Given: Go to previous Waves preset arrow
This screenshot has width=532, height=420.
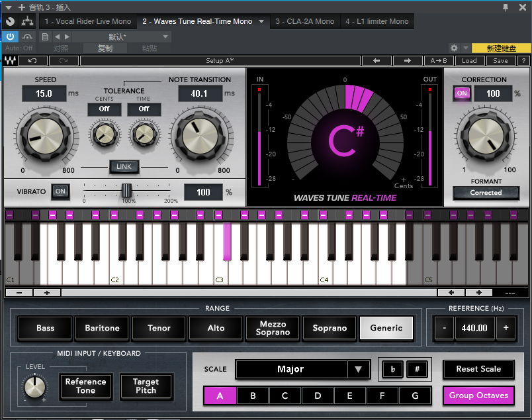Looking at the screenshot, I should [x=377, y=61].
